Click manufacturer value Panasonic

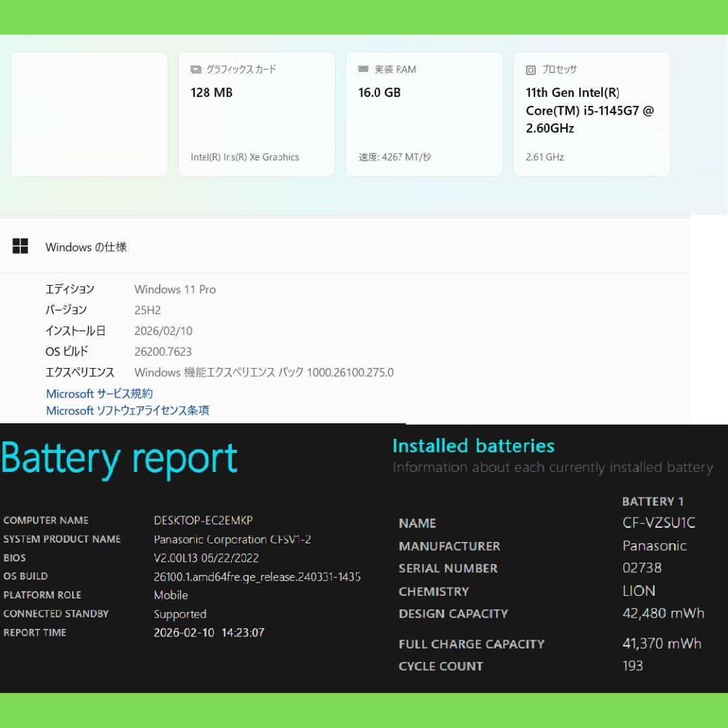654,545
